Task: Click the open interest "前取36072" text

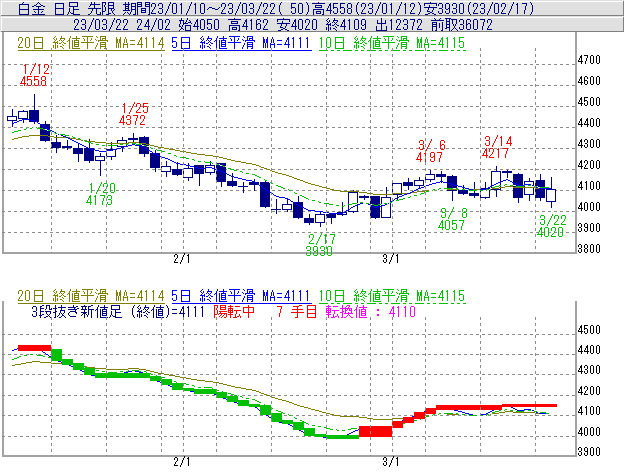Action: (462, 25)
